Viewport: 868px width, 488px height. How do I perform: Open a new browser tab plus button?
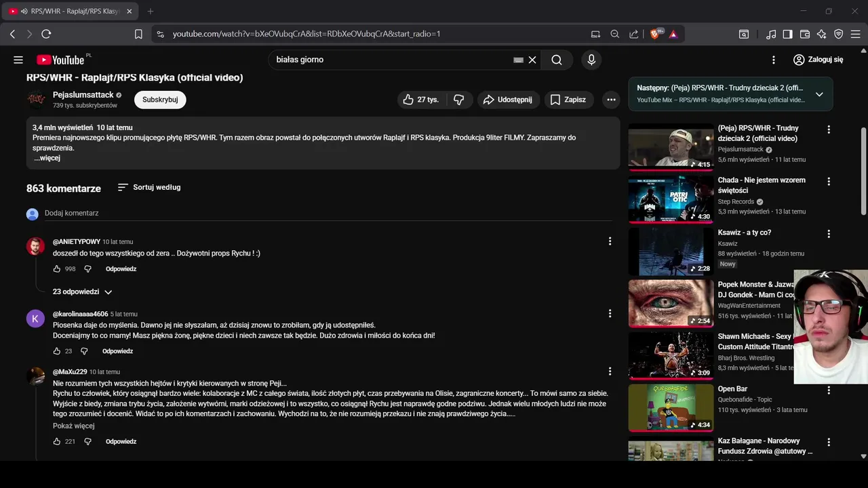151,12
